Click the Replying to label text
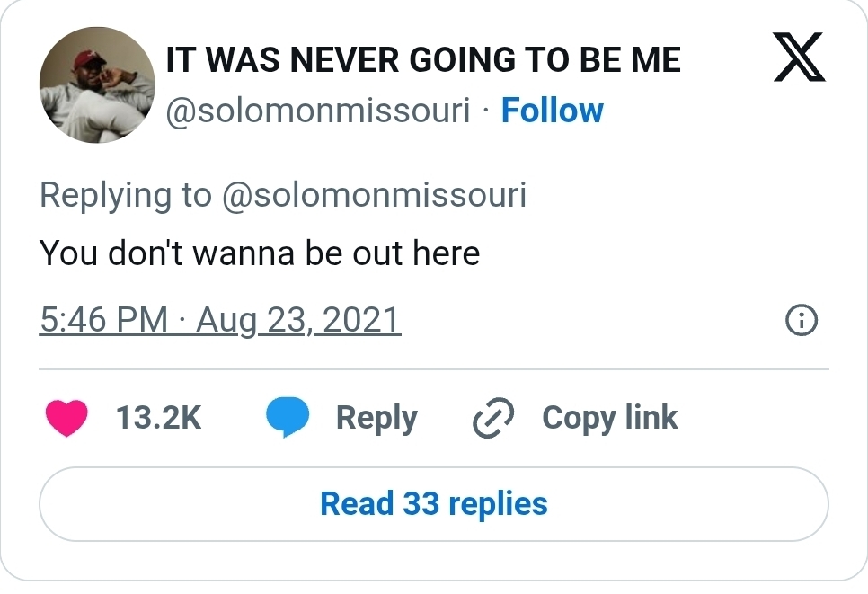The height and width of the screenshot is (594, 868). coord(126,195)
